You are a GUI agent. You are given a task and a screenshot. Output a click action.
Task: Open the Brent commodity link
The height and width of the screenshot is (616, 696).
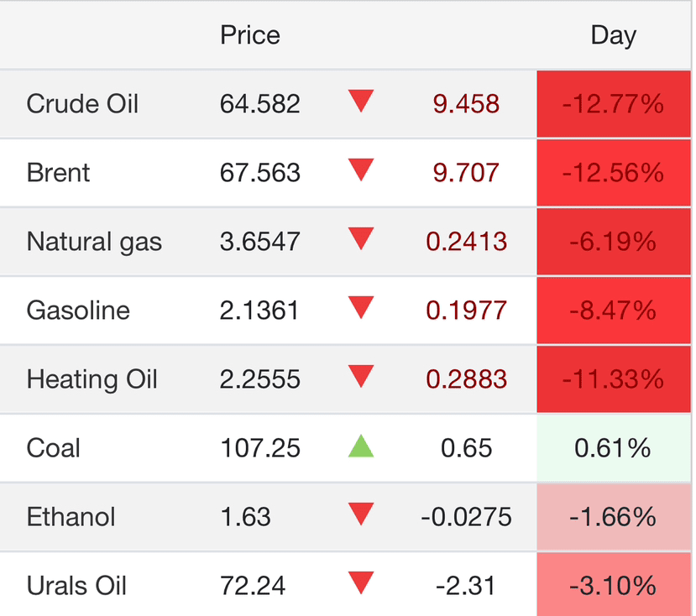pyautogui.click(x=58, y=173)
